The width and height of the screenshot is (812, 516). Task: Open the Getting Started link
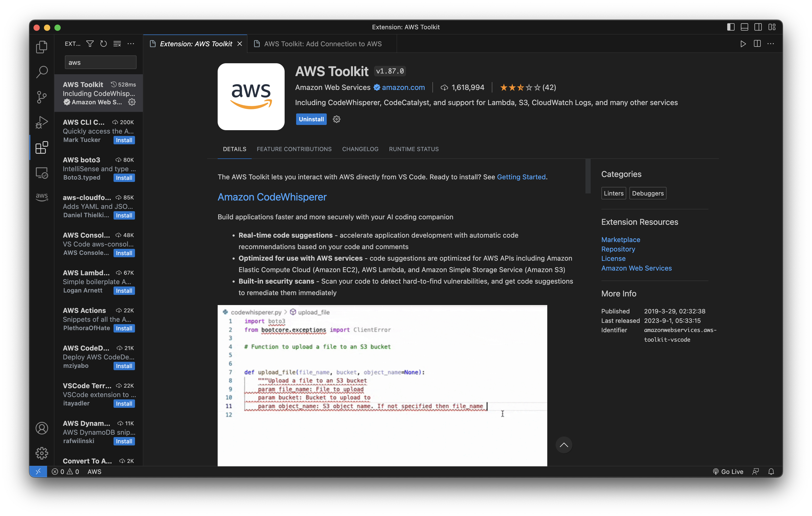(521, 177)
